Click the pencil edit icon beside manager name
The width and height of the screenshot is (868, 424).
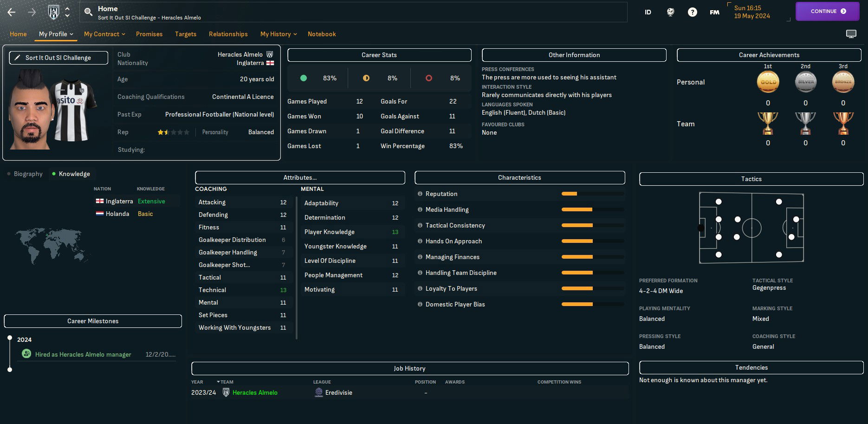coord(17,58)
